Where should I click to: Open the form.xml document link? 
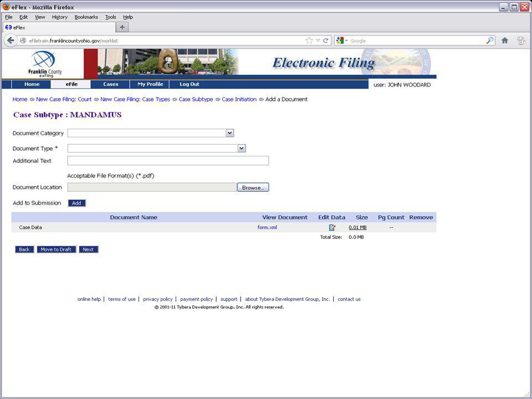267,227
